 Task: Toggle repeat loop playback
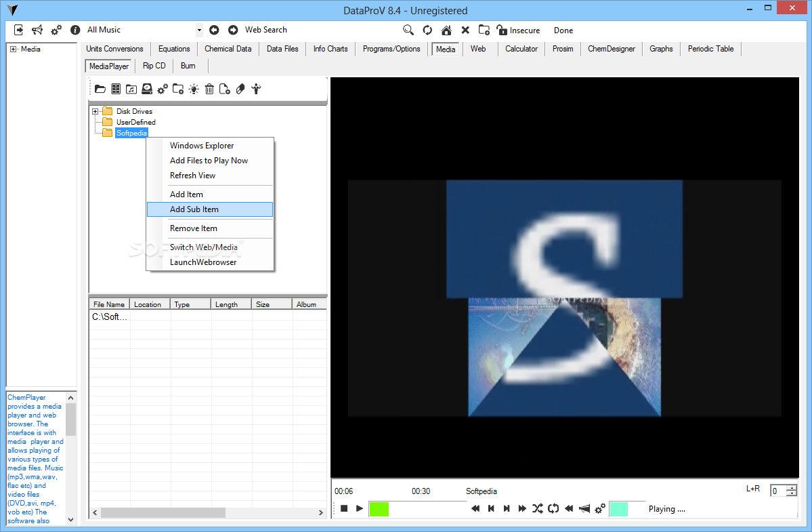click(553, 509)
